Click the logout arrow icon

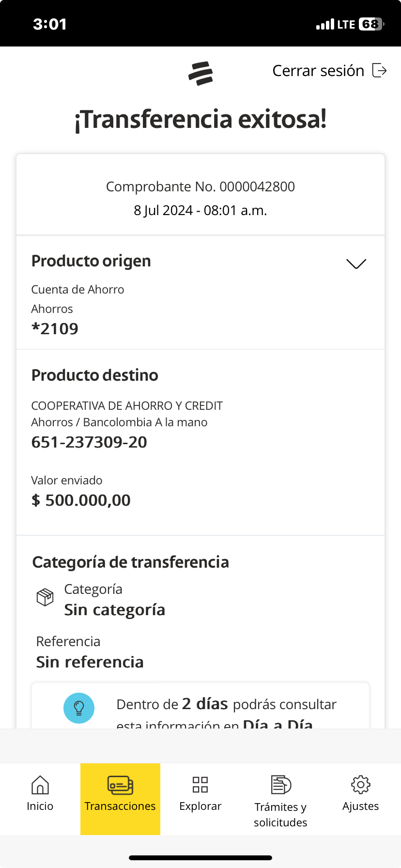pos(379,71)
